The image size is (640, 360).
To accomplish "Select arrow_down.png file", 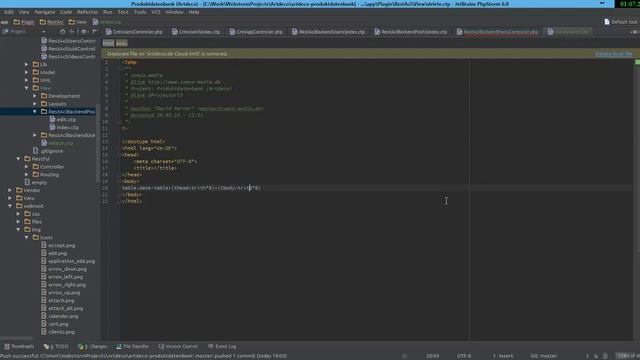I will pos(64,269).
